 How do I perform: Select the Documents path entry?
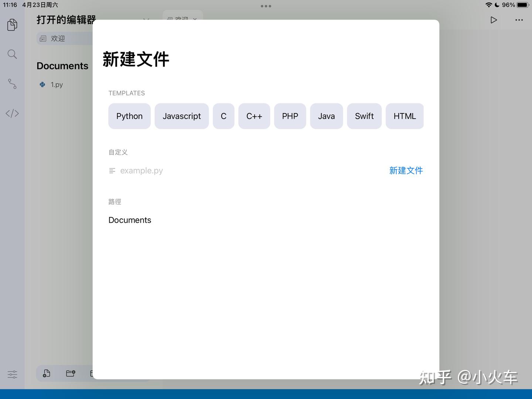pos(130,220)
